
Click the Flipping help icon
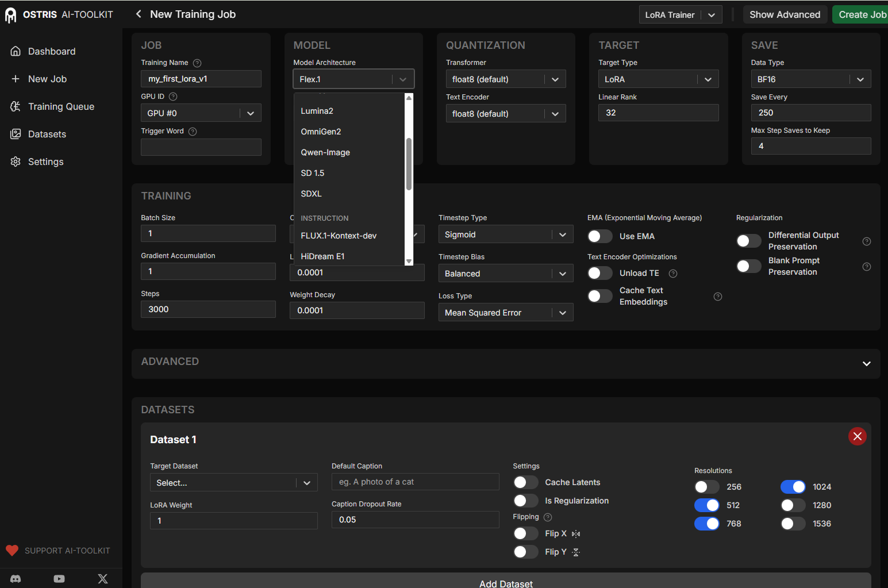548,517
